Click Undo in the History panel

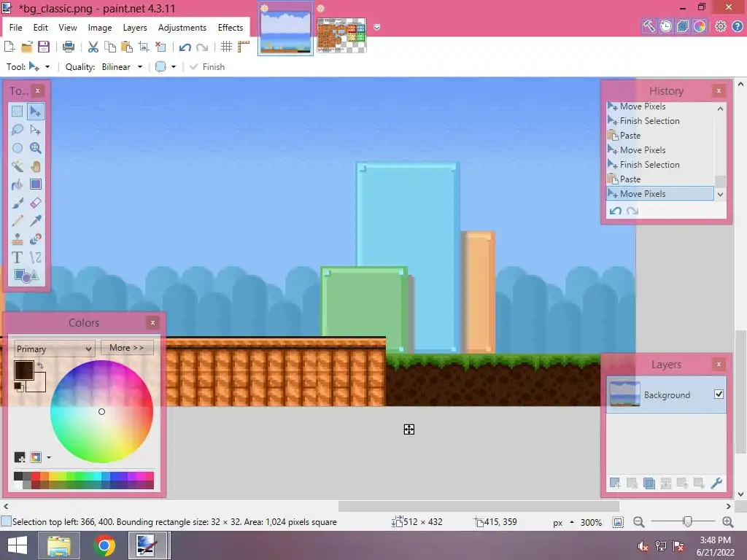616,211
